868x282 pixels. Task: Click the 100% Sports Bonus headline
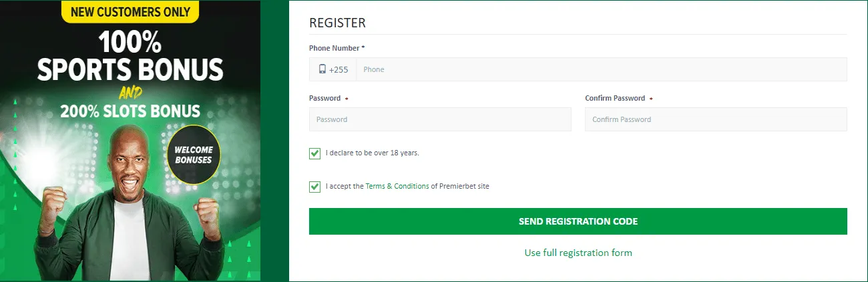coord(130,57)
